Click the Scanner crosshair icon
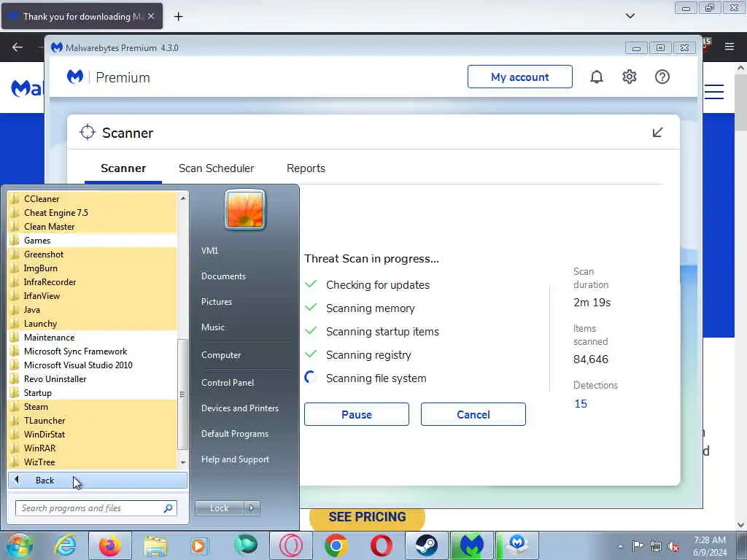Viewport: 747px width, 560px height. (88, 133)
